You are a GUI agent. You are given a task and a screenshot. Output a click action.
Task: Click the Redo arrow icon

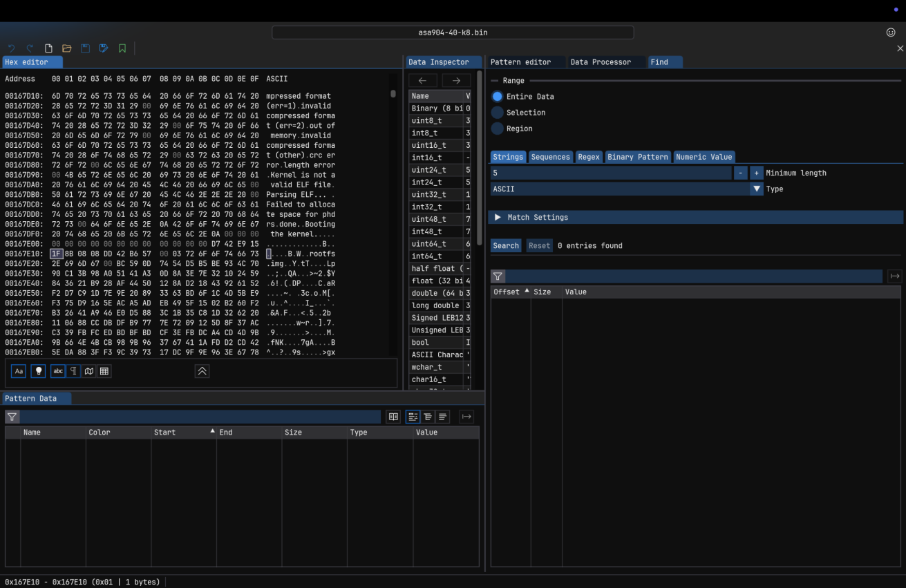(30, 48)
